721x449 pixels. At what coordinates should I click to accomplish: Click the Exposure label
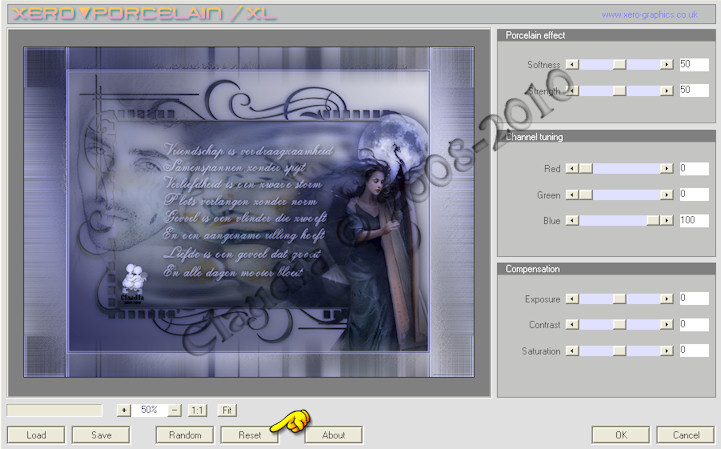543,299
